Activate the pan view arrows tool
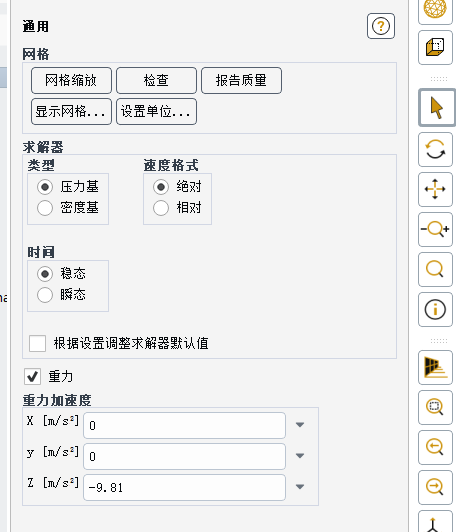Viewport: 456px width, 532px height. [x=435, y=189]
